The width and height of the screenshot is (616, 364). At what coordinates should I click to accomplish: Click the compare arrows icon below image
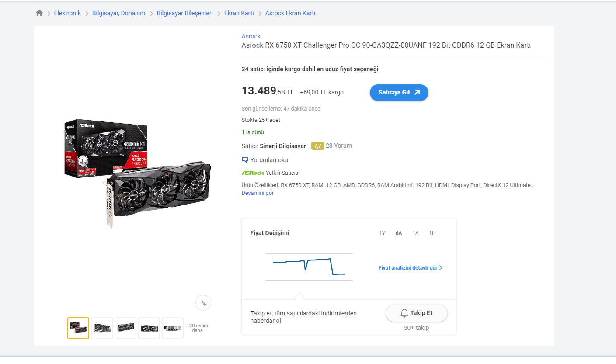click(x=203, y=302)
